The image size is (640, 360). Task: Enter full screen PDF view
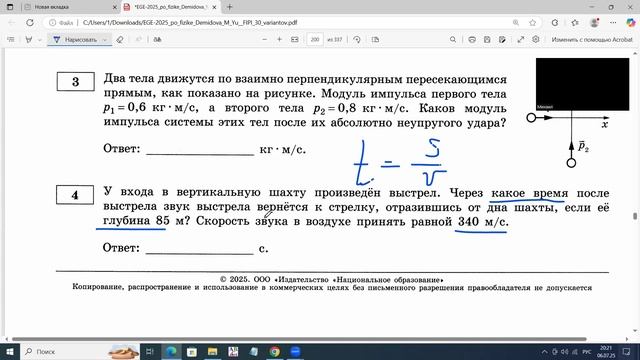521,40
